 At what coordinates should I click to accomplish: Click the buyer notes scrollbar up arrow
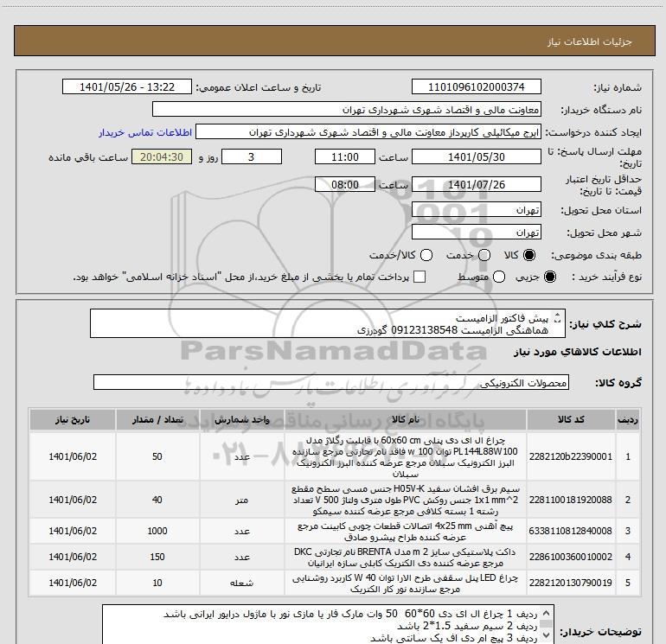coord(547,613)
